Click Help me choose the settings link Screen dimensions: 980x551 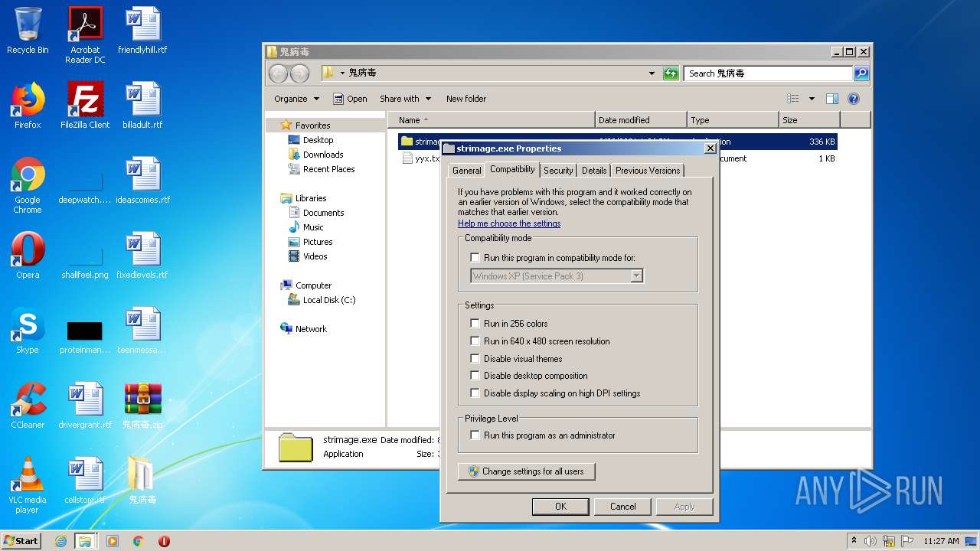pos(509,223)
